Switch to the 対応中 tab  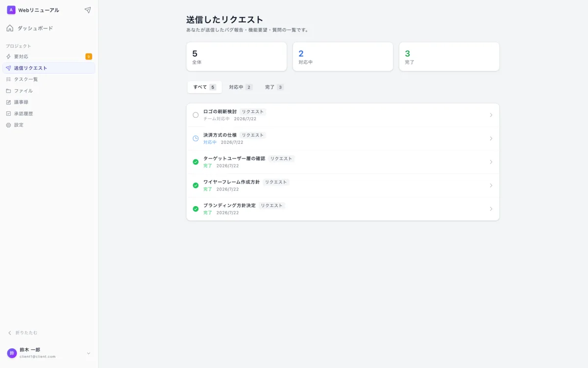tap(241, 87)
